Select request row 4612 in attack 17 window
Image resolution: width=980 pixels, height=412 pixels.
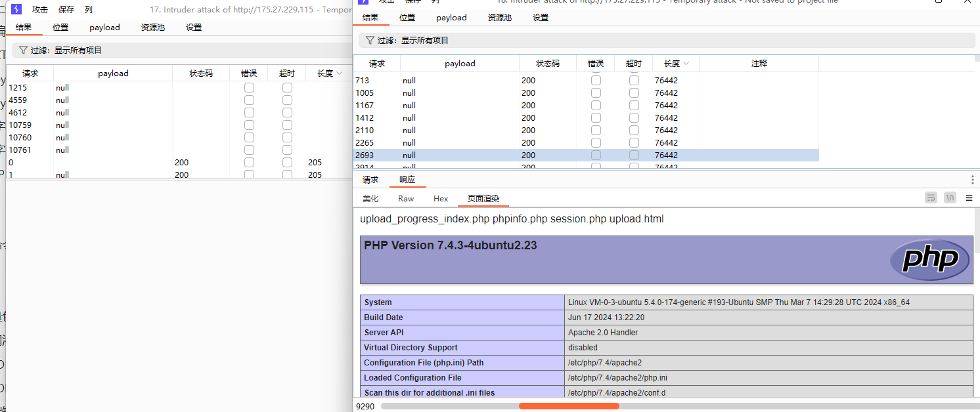179,112
